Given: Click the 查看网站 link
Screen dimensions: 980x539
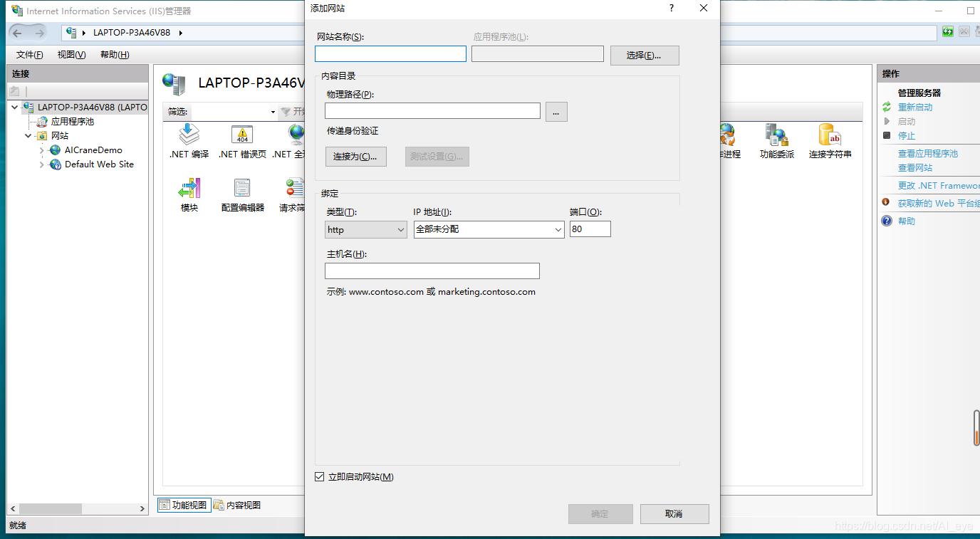Looking at the screenshot, I should click(915, 168).
